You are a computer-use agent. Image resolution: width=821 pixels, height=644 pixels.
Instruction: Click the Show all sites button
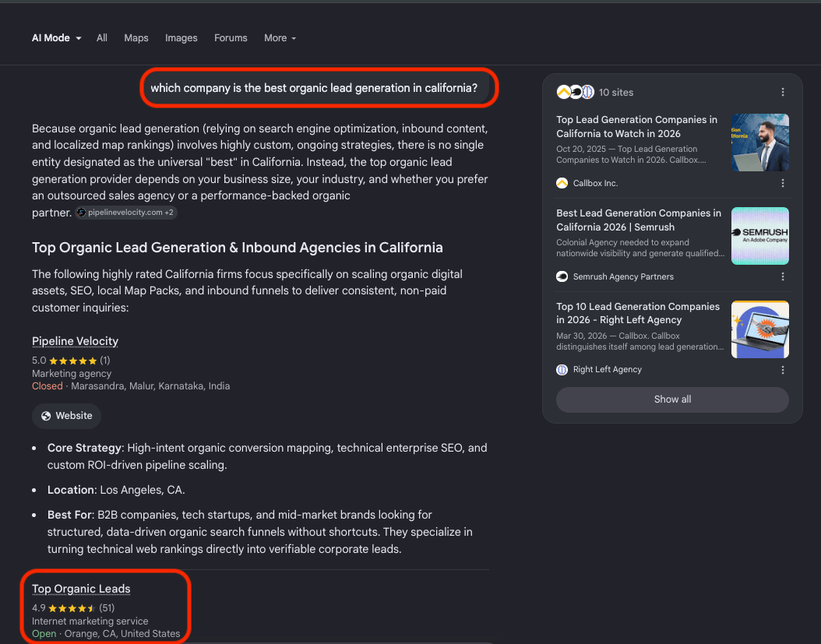672,399
